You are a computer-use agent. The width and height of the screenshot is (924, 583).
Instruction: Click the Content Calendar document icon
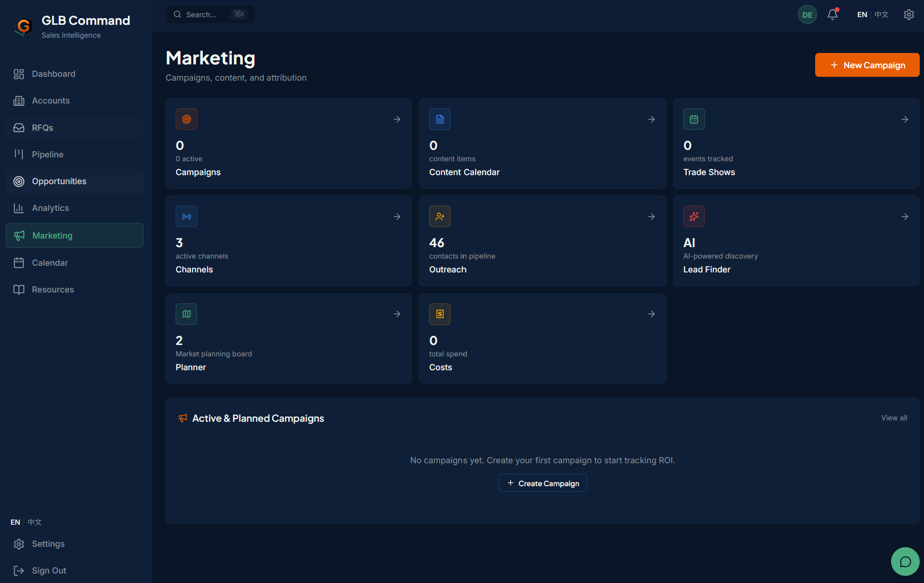tap(440, 119)
